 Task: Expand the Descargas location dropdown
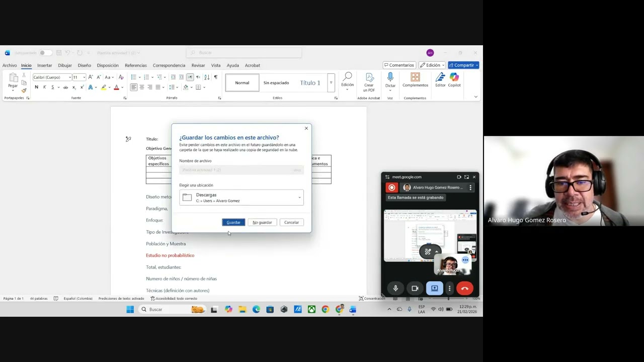(299, 198)
